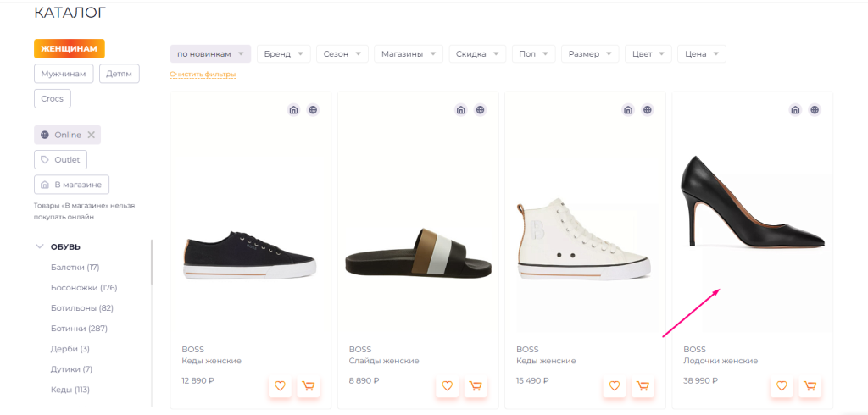Remove the Online filter chip

(x=92, y=135)
